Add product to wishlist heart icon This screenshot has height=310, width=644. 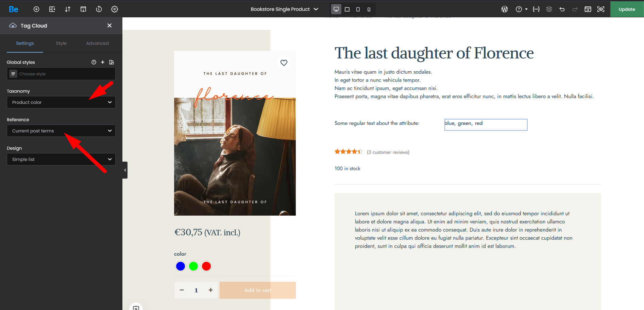(284, 63)
